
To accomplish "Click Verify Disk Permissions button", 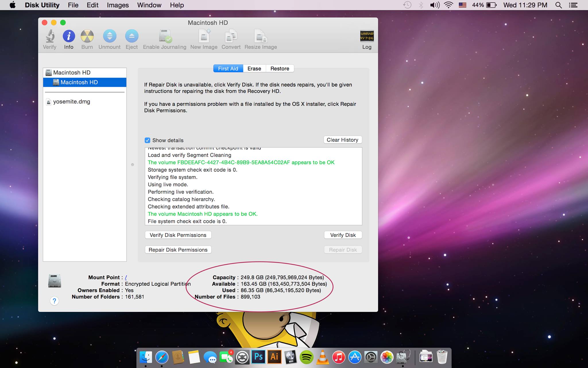I will click(x=178, y=235).
